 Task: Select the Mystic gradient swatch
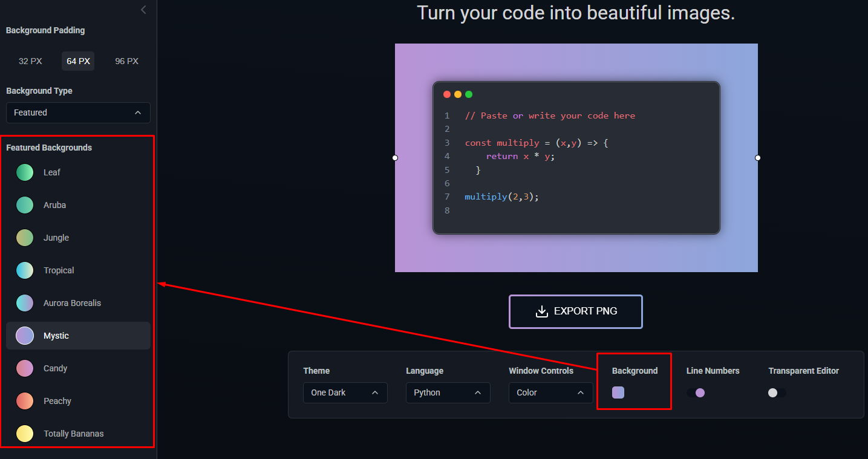pyautogui.click(x=25, y=336)
